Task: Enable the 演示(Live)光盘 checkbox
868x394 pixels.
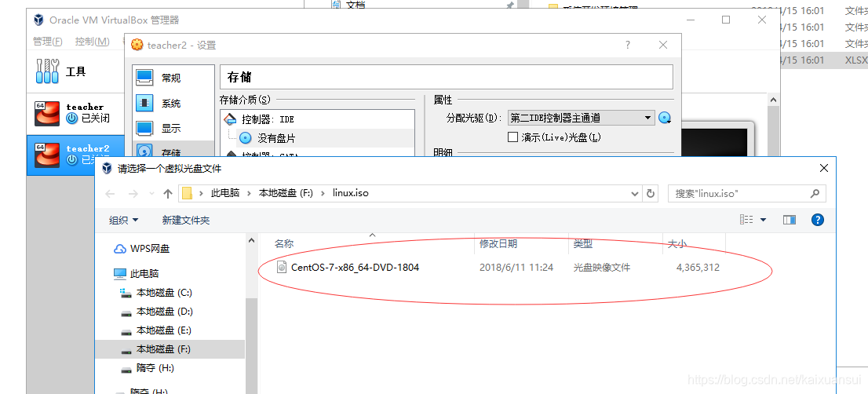Action: click(x=512, y=137)
